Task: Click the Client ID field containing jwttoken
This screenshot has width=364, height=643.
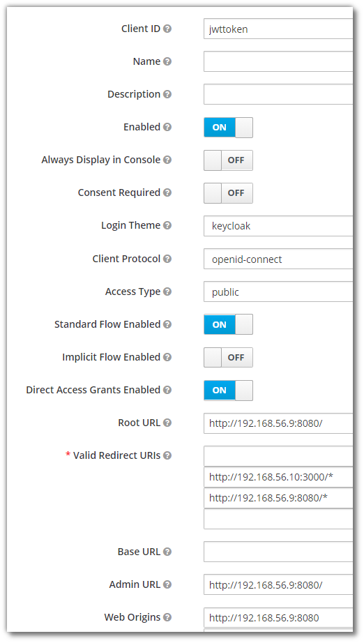Action: (278, 29)
